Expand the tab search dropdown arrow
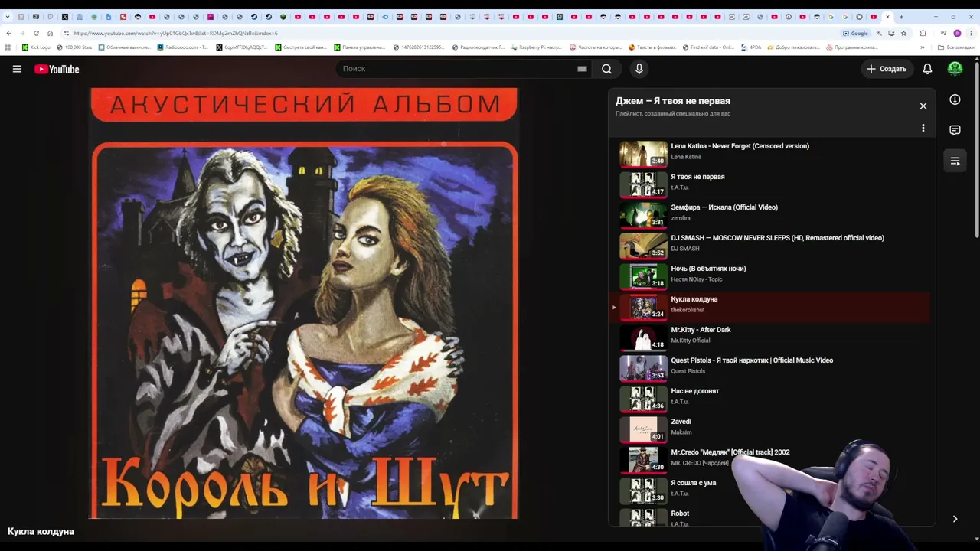Viewport: 980px width, 551px height. tap(8, 17)
